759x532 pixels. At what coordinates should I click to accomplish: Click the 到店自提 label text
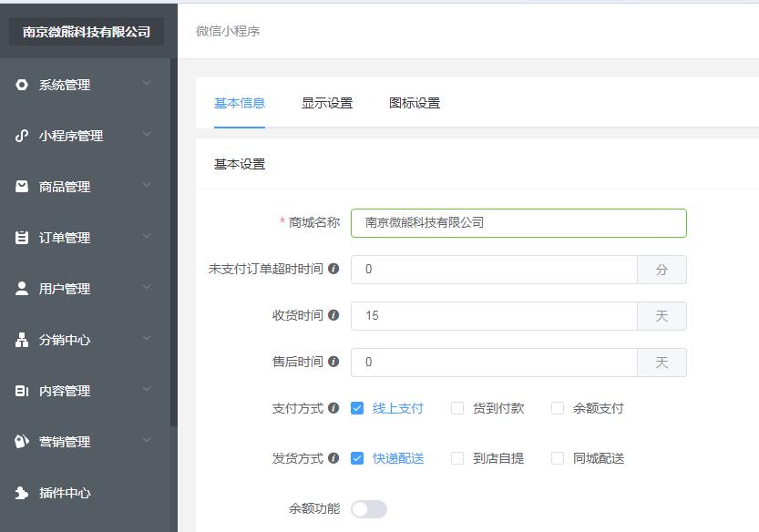tap(498, 458)
